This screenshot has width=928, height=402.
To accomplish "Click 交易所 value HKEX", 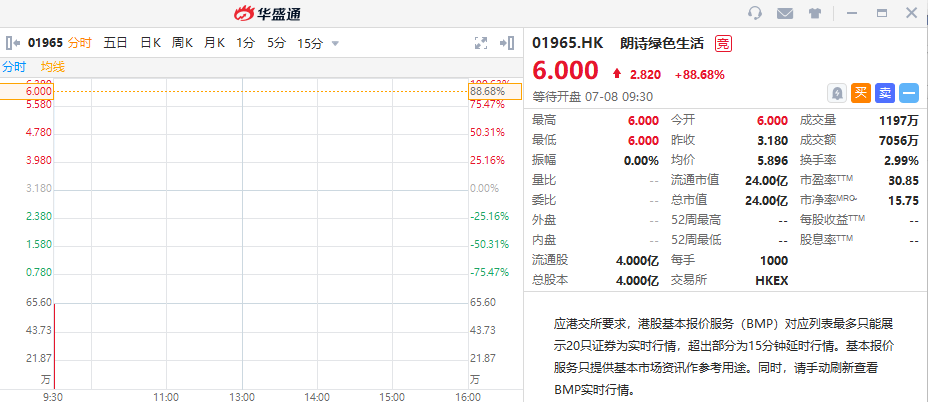I will pos(772,281).
